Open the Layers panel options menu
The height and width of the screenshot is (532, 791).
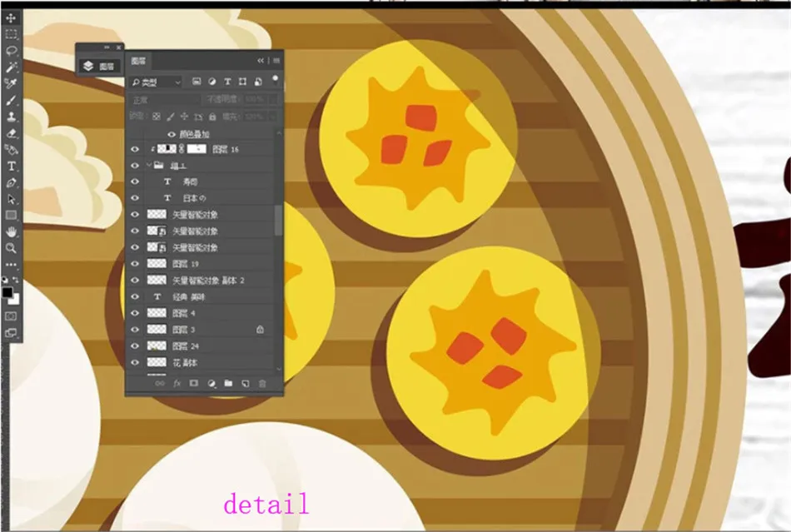coord(276,61)
